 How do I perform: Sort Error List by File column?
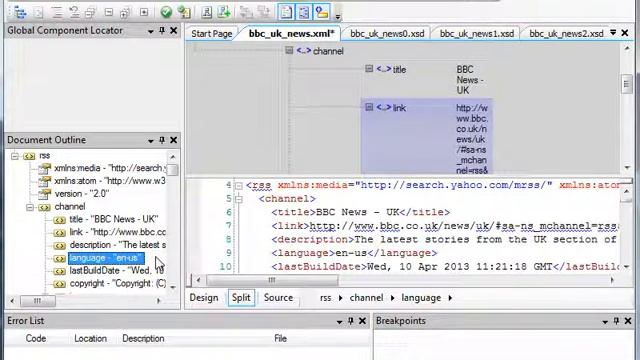pos(280,338)
